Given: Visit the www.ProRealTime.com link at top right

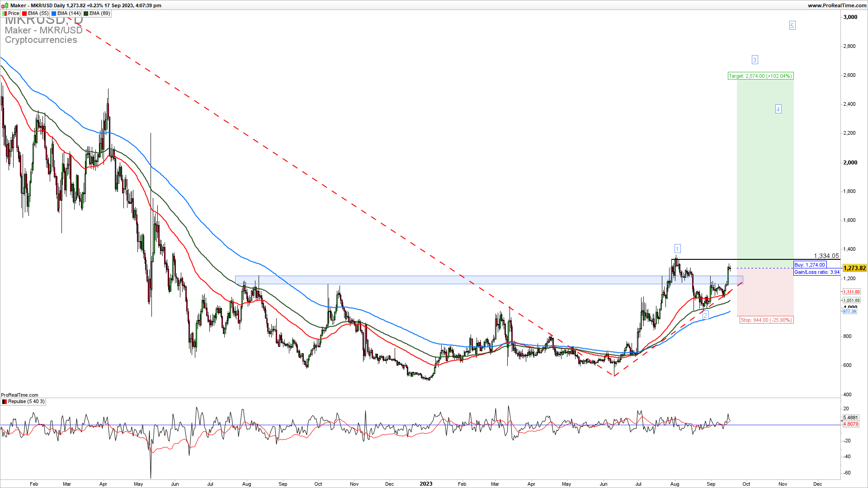Looking at the screenshot, I should click(x=837, y=5).
